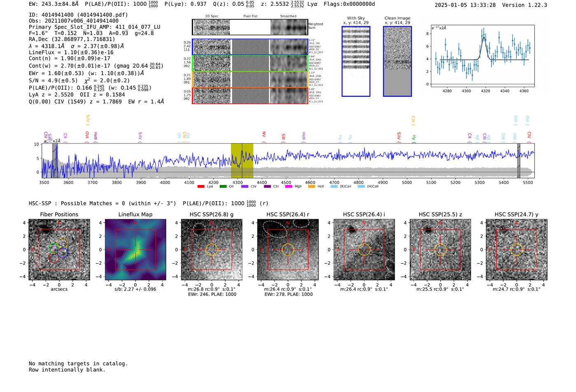
Task: Click the 'Obs: 20211007v006_4014941400' line
Action: [74, 21]
